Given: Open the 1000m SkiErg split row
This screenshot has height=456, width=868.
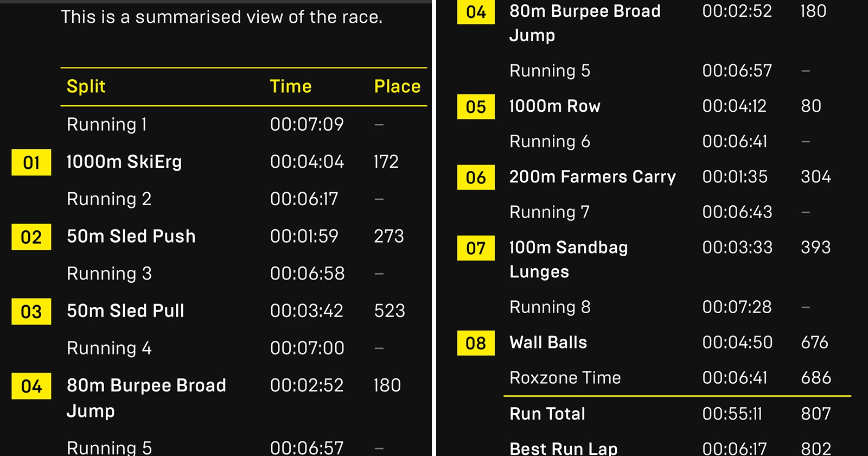Looking at the screenshot, I should [x=124, y=162].
